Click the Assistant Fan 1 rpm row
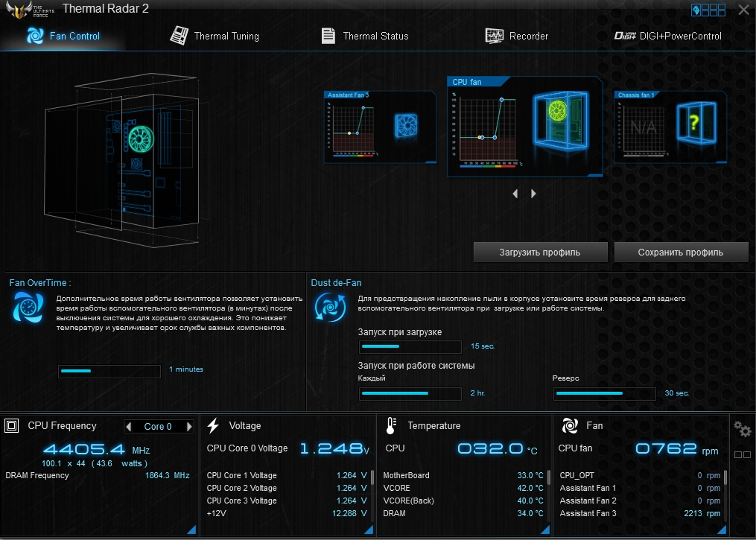This screenshot has width=756, height=540. [x=640, y=488]
